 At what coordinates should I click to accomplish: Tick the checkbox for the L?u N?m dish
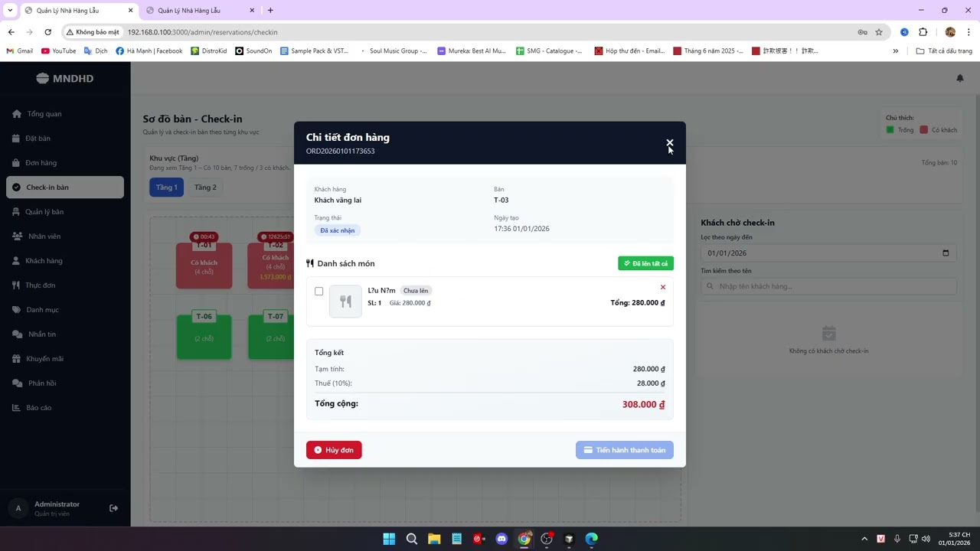(x=319, y=291)
